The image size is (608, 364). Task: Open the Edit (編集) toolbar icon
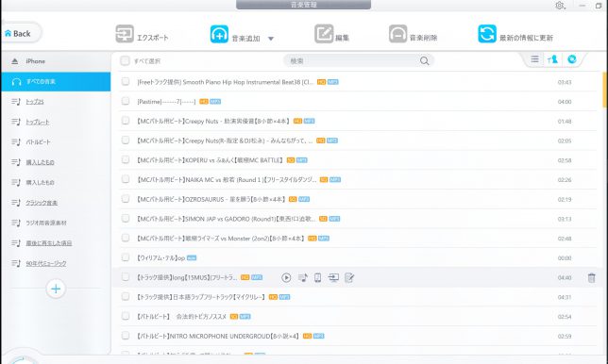(324, 34)
